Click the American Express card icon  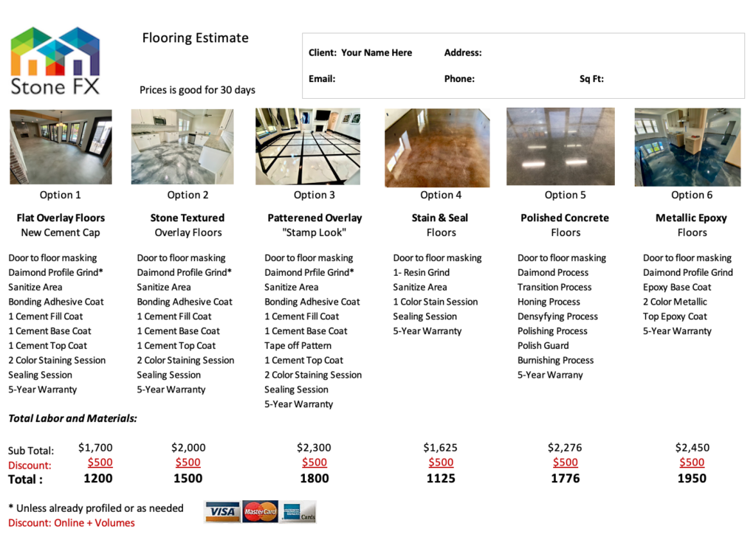(298, 511)
